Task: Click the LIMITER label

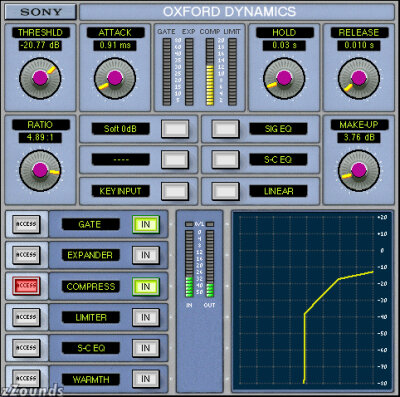Action: (x=90, y=317)
